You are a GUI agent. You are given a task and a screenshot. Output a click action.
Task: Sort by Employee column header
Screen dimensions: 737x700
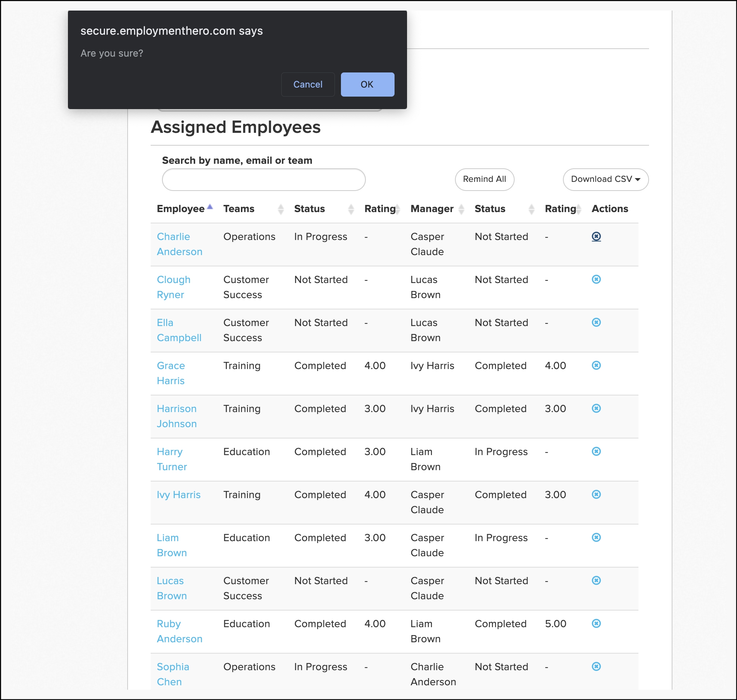[185, 209]
